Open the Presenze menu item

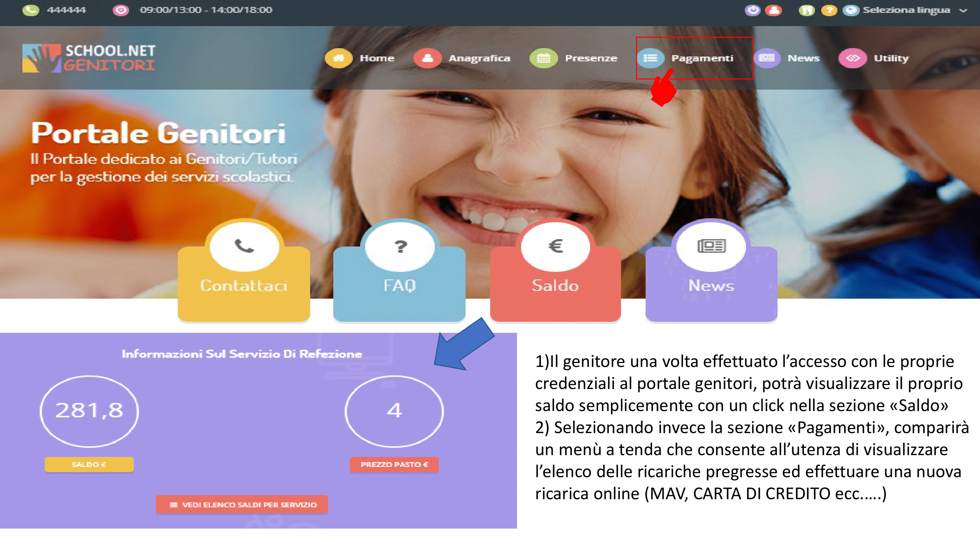591,58
